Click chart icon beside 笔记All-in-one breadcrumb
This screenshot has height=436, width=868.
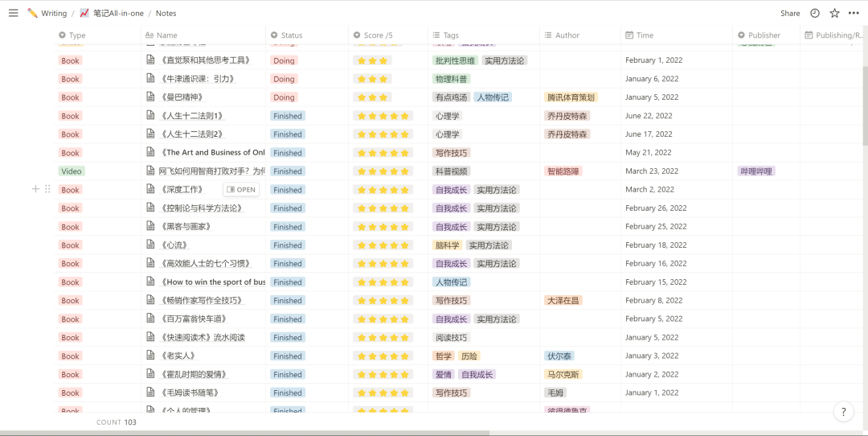pos(84,14)
